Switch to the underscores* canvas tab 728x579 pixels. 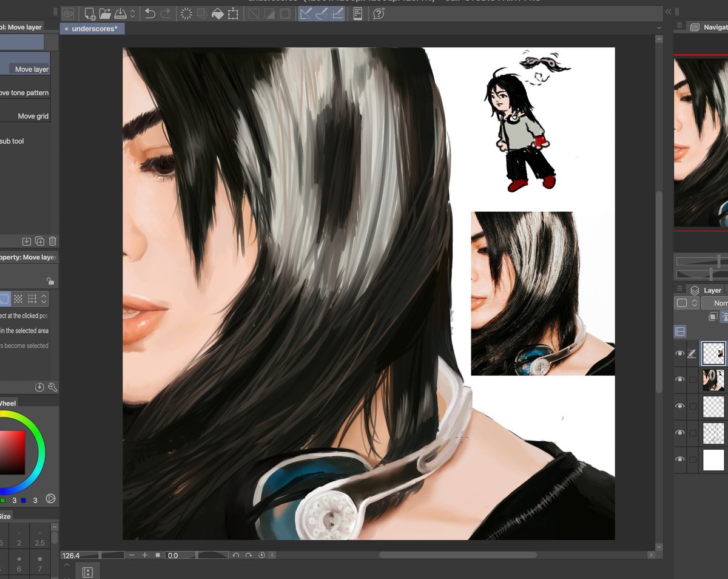pos(91,29)
